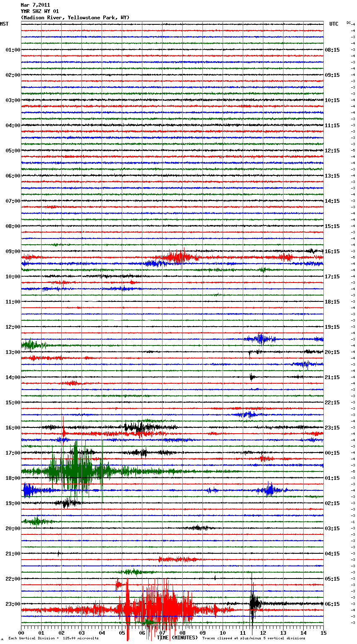Screen dimensions: 357x644
Task: Click the 18:15 UTC time label
Action: point(332,302)
